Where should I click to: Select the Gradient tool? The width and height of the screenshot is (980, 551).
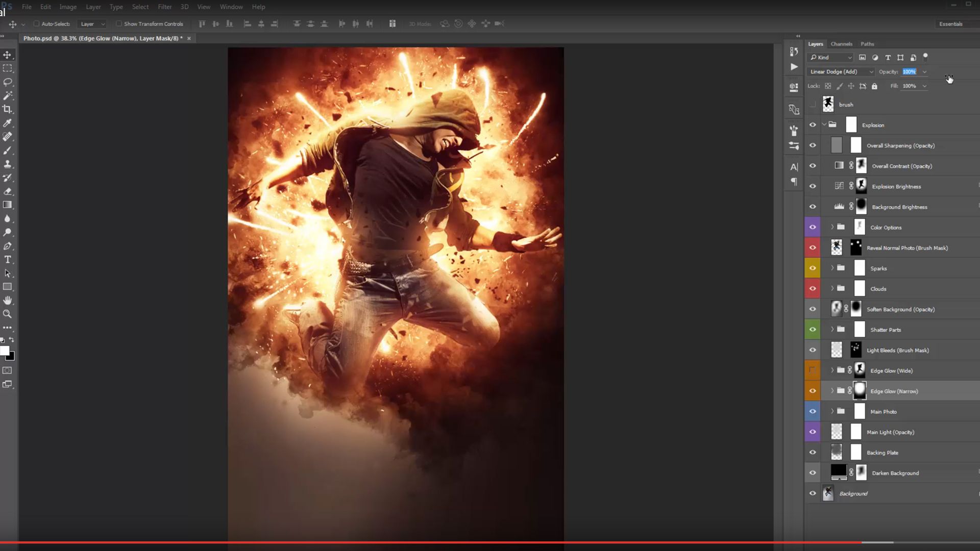[x=8, y=205]
